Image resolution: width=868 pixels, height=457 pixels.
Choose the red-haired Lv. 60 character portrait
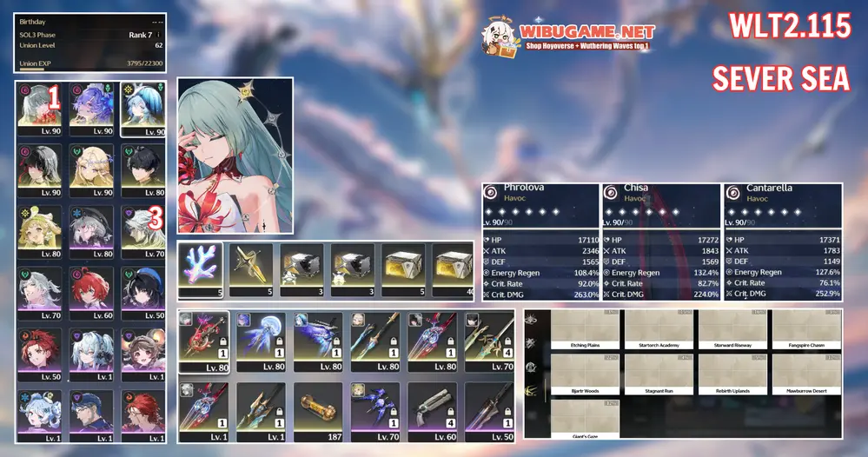pos(91,289)
